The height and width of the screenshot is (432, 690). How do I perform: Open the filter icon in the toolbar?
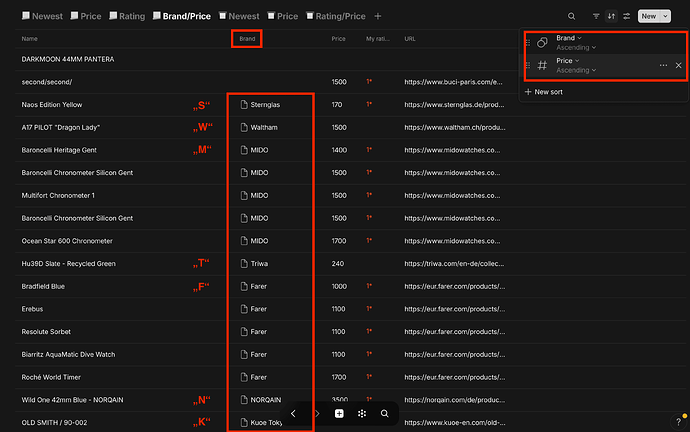click(596, 16)
